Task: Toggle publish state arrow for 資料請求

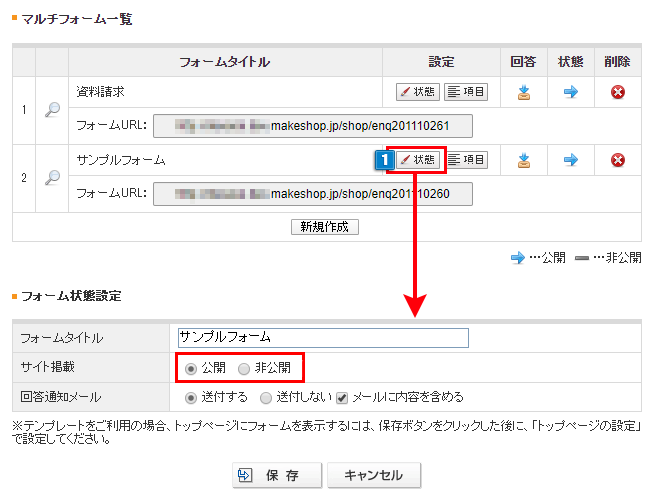Action: click(x=571, y=91)
